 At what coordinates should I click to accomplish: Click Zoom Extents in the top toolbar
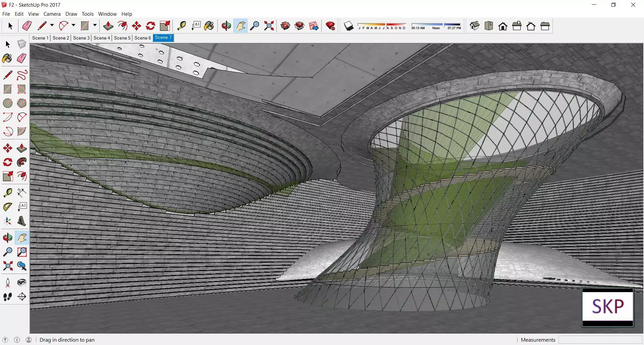pyautogui.click(x=269, y=26)
